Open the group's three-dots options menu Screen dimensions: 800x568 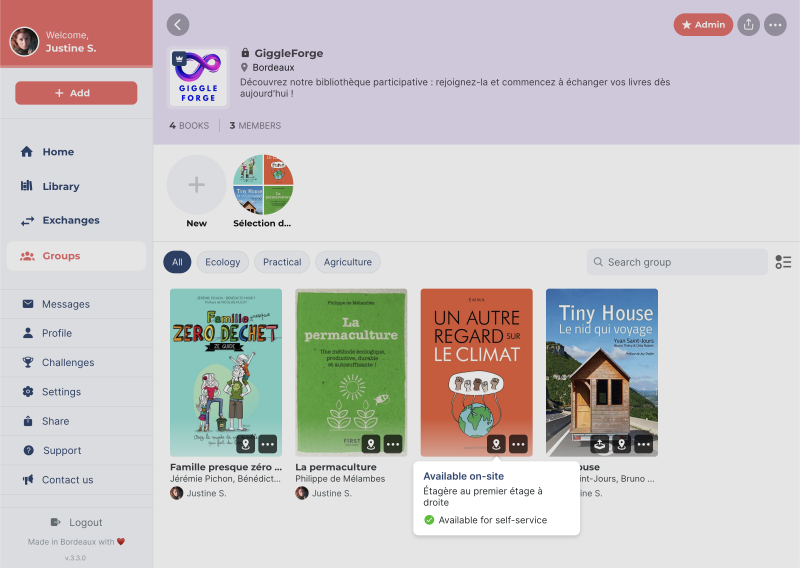(775, 25)
